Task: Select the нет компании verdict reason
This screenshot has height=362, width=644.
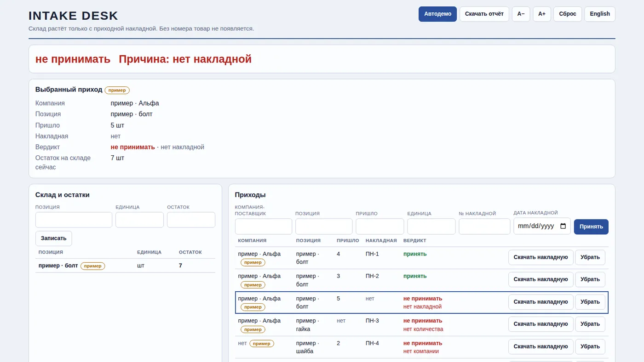Action: click(x=421, y=351)
